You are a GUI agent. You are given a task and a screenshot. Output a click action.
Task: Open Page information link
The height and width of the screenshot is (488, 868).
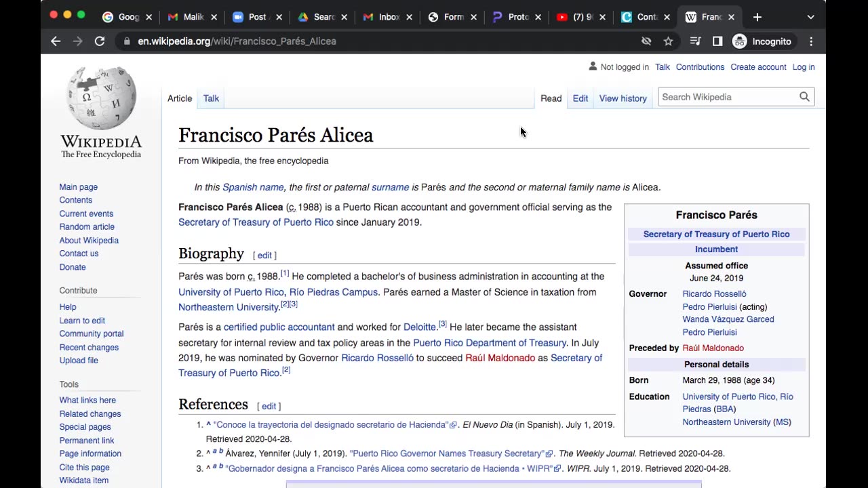[90, 454]
